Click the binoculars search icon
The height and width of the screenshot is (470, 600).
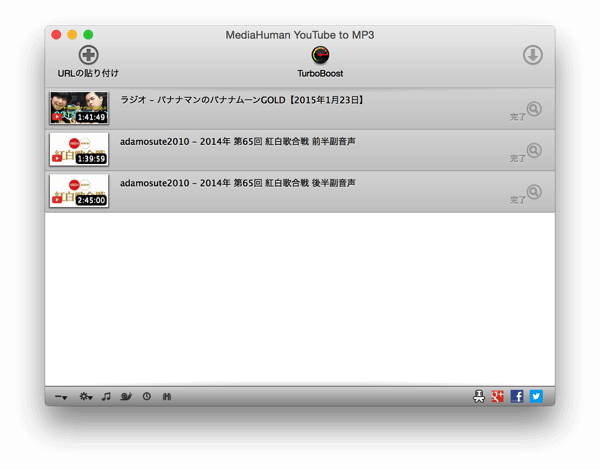coord(167,397)
